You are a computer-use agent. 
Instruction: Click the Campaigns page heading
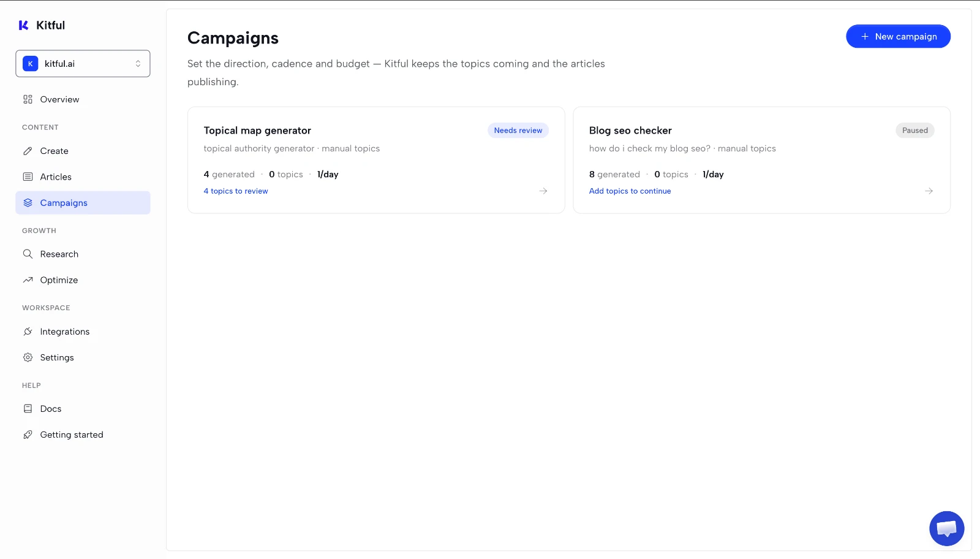click(x=233, y=38)
